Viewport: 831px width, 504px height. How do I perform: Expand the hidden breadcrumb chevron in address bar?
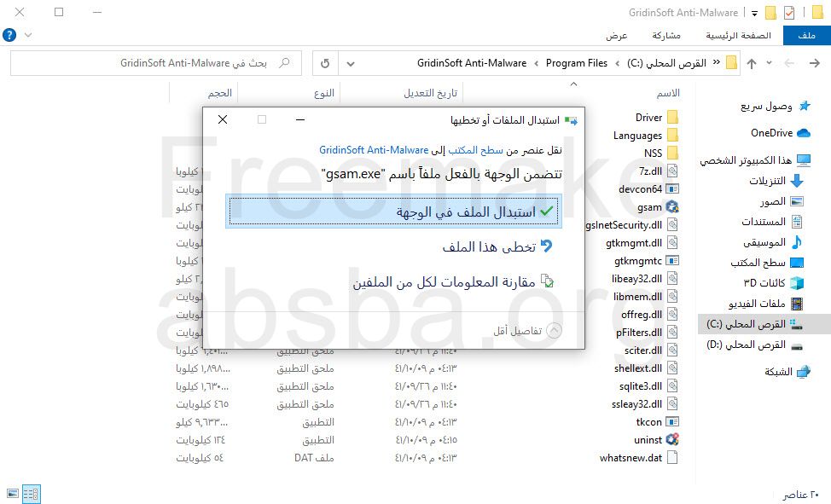717,62
